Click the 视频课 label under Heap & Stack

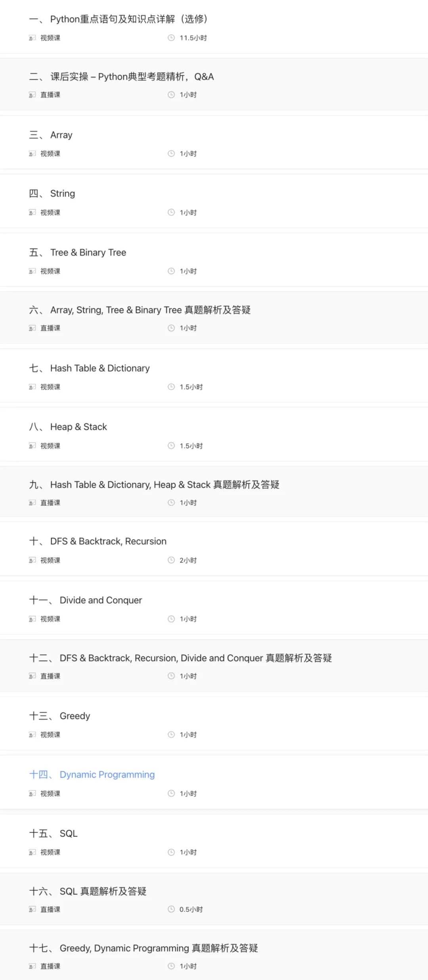coord(50,446)
